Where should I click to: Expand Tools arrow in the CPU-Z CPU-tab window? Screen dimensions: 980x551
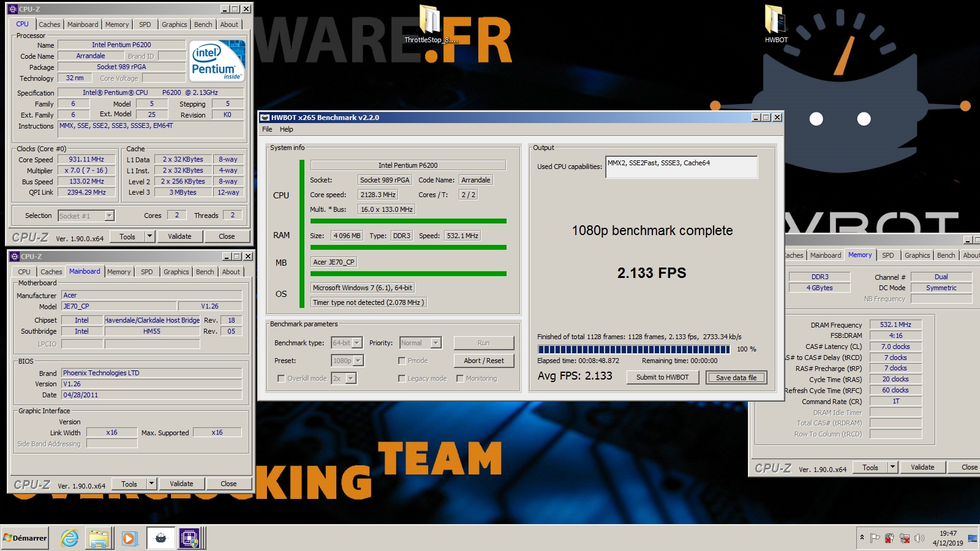click(x=149, y=236)
